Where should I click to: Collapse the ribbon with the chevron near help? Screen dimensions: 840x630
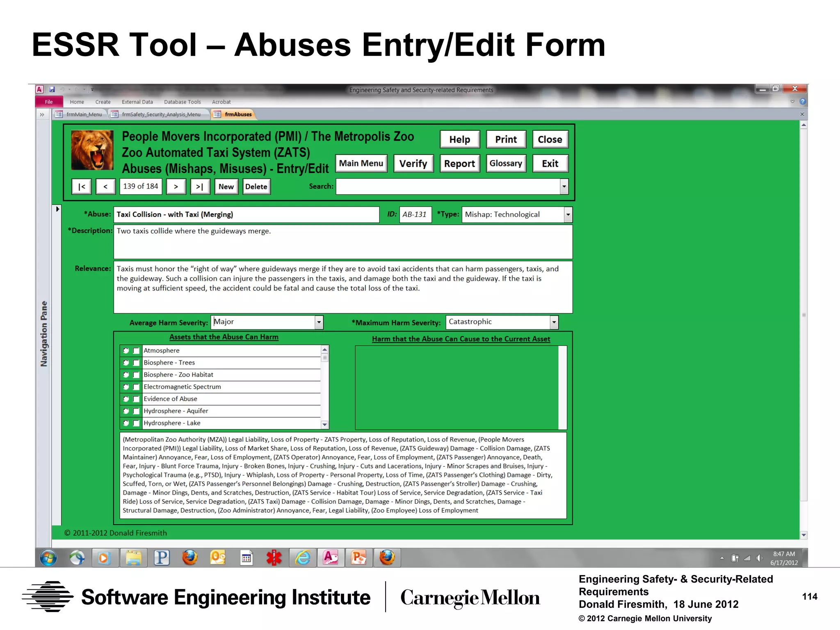tap(792, 101)
